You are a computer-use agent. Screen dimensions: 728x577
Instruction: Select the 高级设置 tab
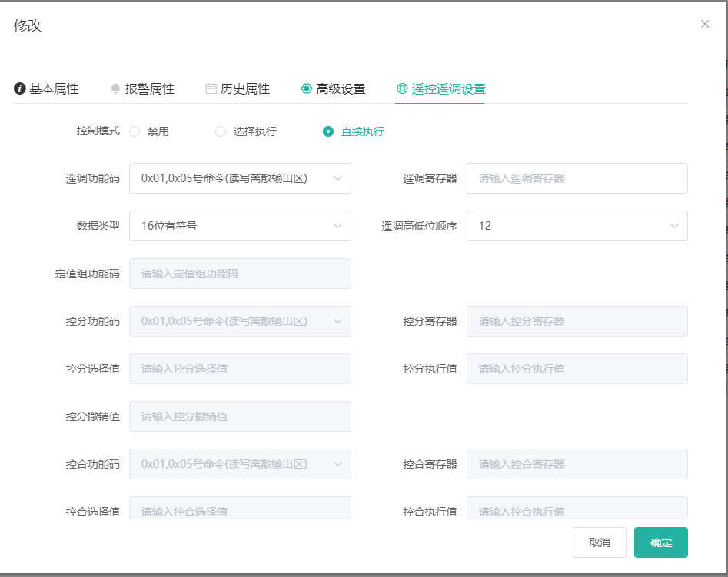pos(334,88)
